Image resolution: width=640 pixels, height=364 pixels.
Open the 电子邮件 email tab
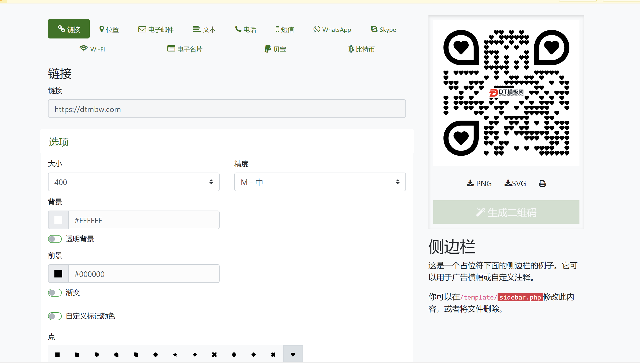coord(156,29)
